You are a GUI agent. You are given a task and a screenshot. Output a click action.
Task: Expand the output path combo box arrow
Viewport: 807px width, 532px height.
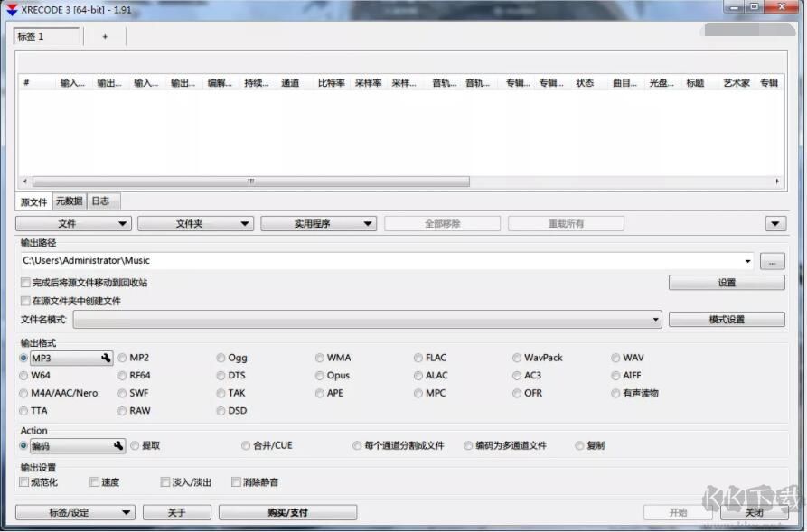[x=749, y=261]
